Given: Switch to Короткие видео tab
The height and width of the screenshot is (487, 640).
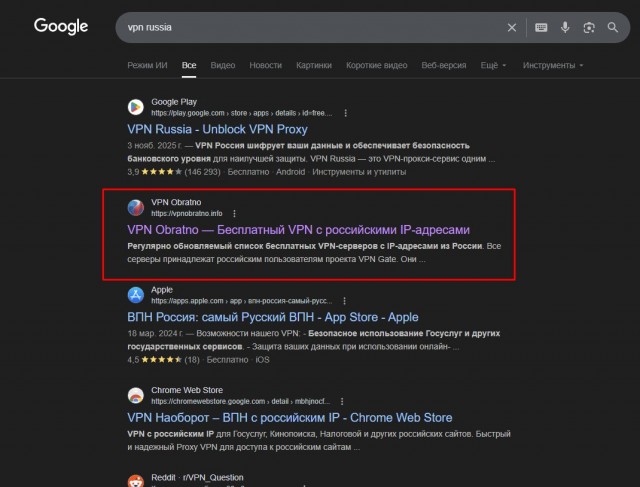Looking at the screenshot, I should [x=377, y=65].
